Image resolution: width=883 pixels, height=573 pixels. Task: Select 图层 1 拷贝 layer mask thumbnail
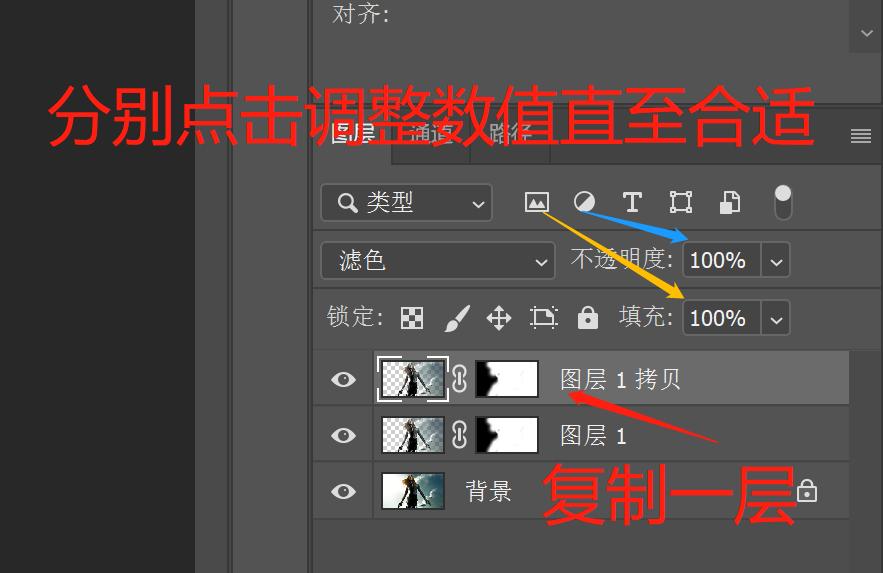click(507, 379)
